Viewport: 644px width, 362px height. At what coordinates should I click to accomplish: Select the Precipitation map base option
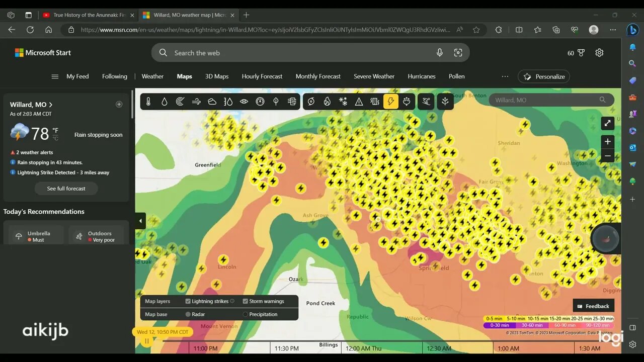point(245,314)
